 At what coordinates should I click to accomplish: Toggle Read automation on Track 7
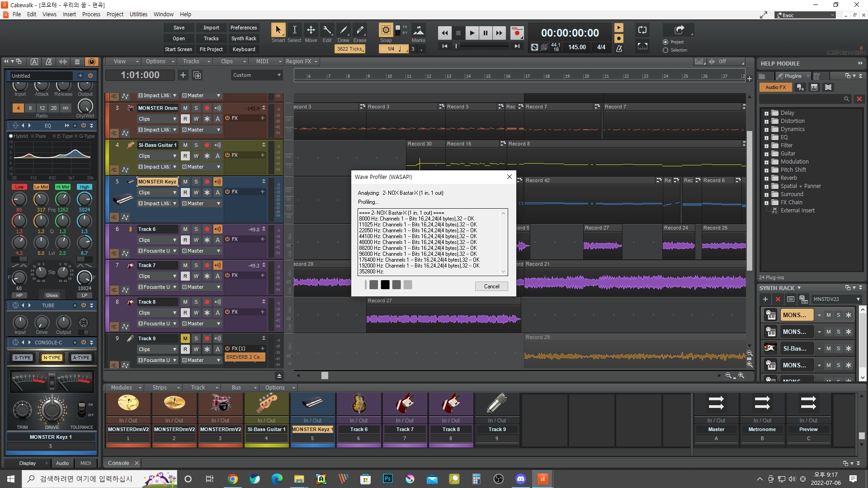pos(185,276)
